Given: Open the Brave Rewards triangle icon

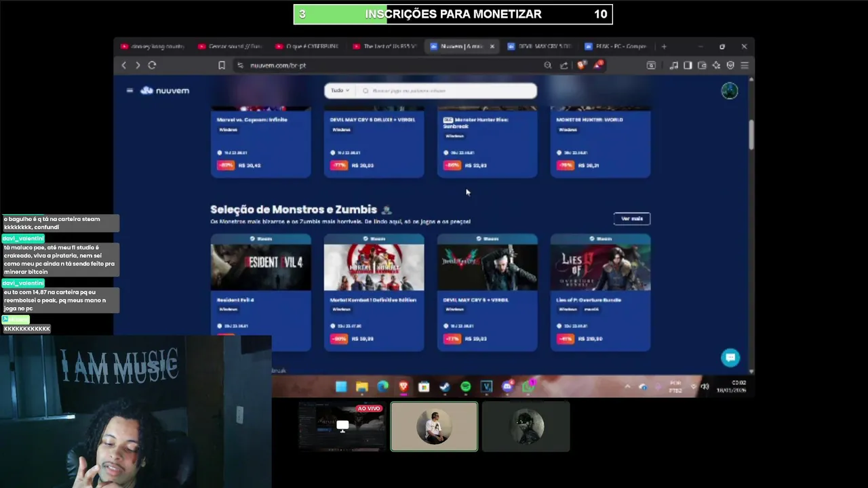Looking at the screenshot, I should [x=598, y=65].
